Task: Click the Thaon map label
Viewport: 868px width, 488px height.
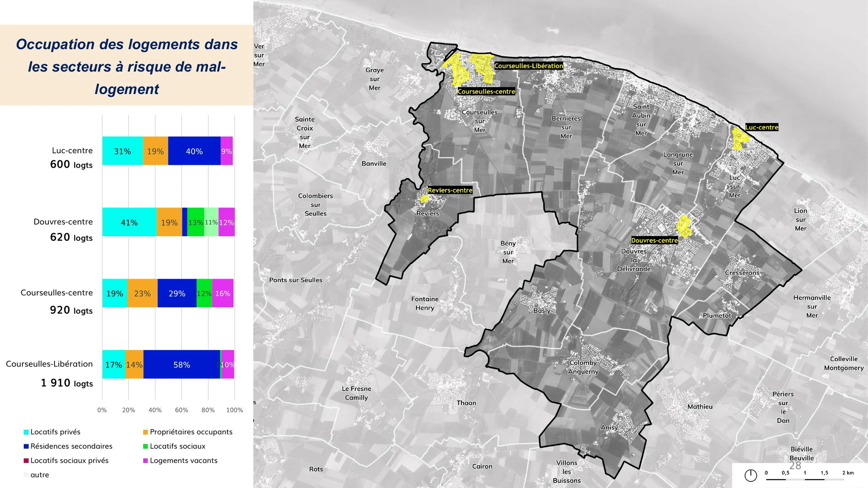Action: coord(467,403)
